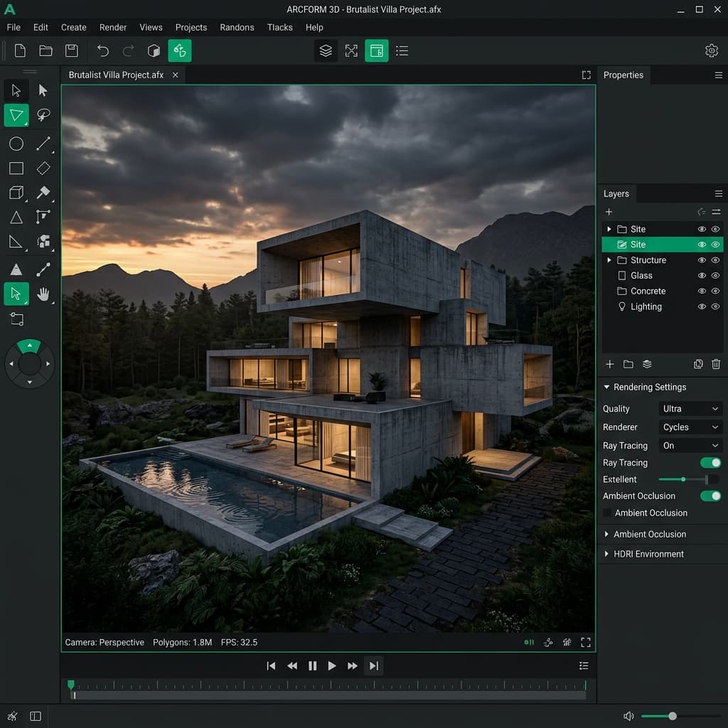Choose the Rectangle shape tool
This screenshot has height=728, width=728.
tap(16, 168)
